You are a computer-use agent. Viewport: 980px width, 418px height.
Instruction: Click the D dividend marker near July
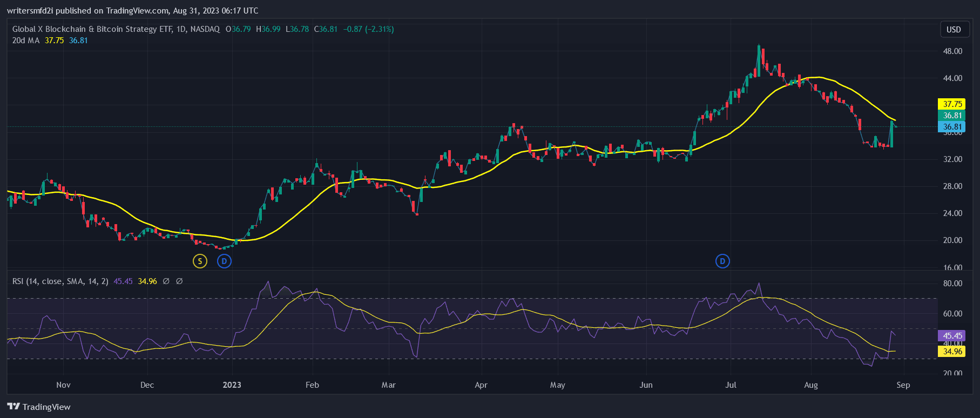[x=722, y=261]
